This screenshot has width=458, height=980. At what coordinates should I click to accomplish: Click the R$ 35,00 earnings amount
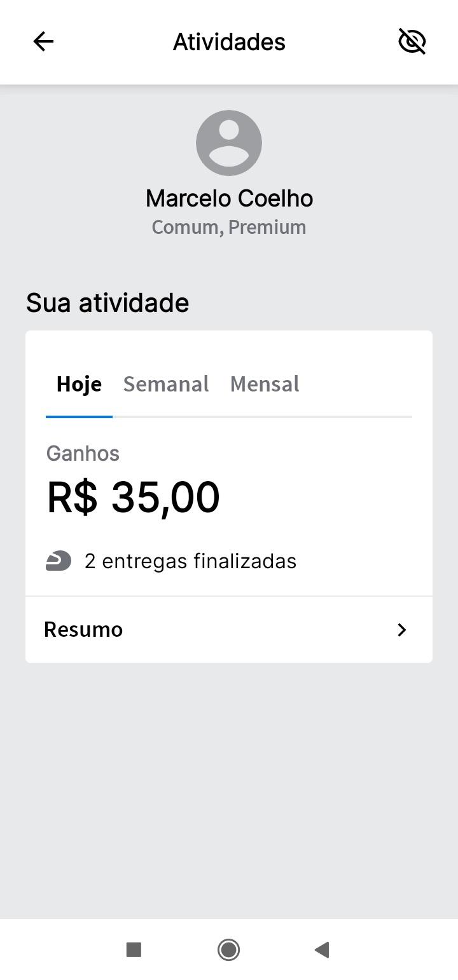click(134, 497)
